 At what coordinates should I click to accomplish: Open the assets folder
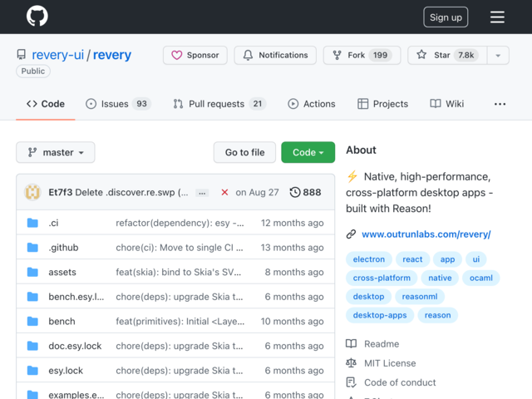tap(62, 272)
